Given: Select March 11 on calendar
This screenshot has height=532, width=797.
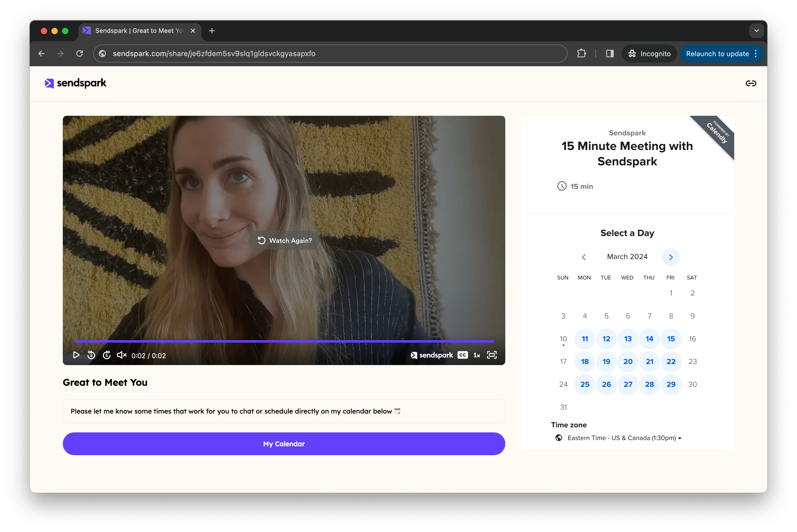Looking at the screenshot, I should (x=585, y=339).
